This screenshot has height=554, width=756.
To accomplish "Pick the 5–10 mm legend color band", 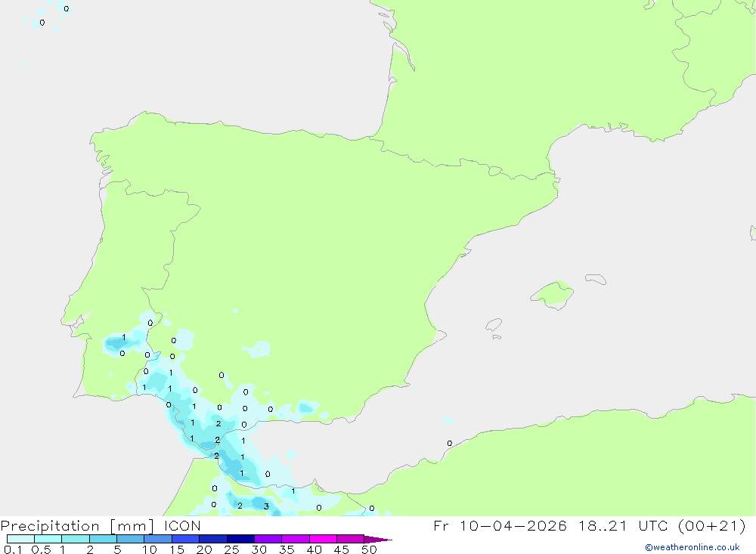I will click(x=131, y=539).
